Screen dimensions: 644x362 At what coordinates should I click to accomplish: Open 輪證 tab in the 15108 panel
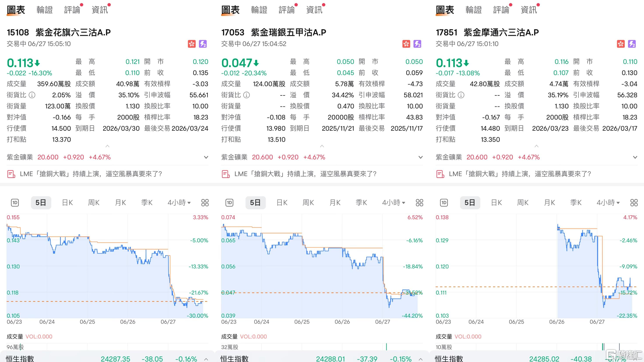pos(45,10)
